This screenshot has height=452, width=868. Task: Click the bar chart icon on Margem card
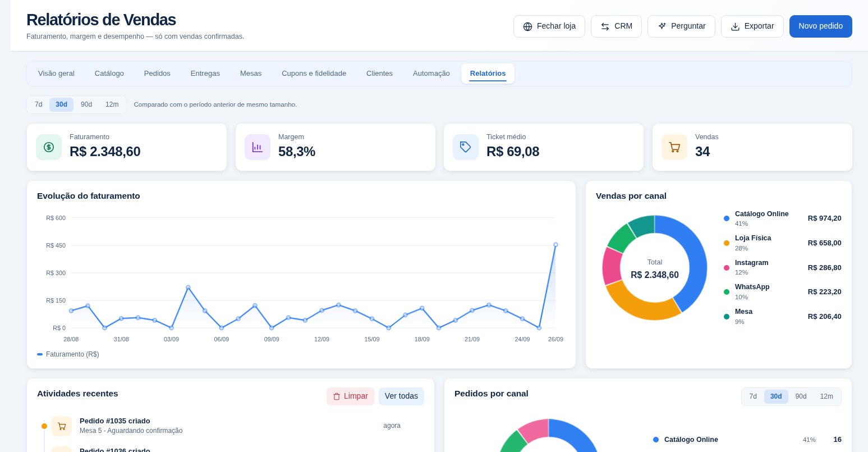(258, 147)
